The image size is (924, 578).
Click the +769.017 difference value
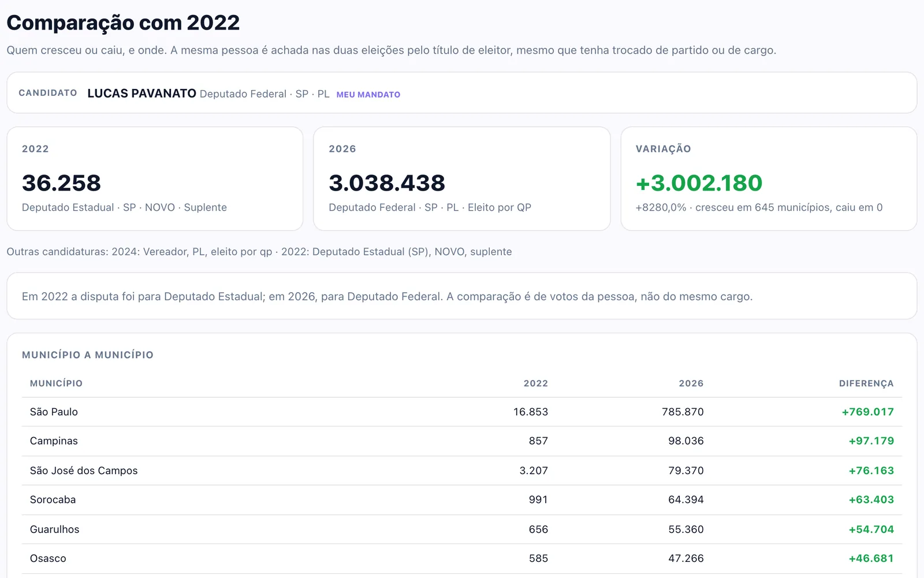(x=867, y=412)
